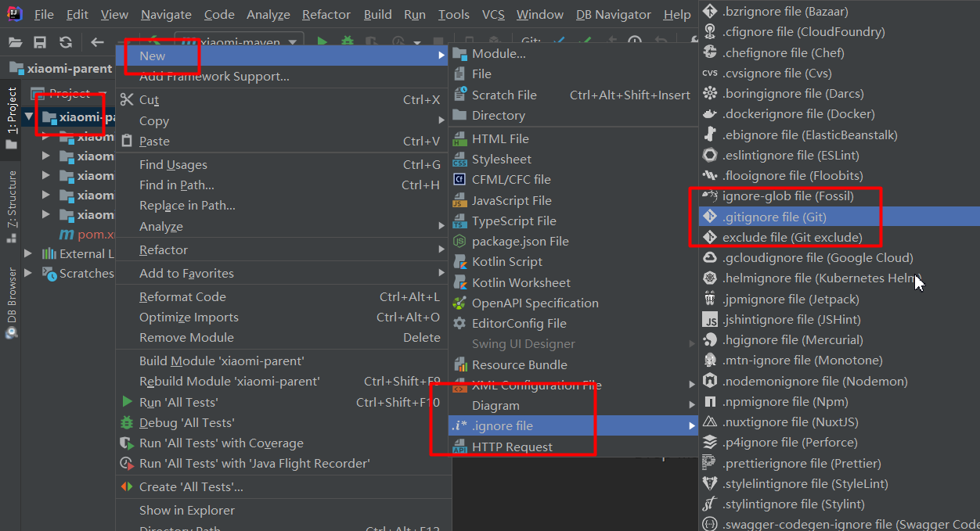
Task: Click the JavaScript File icon
Action: click(x=459, y=201)
